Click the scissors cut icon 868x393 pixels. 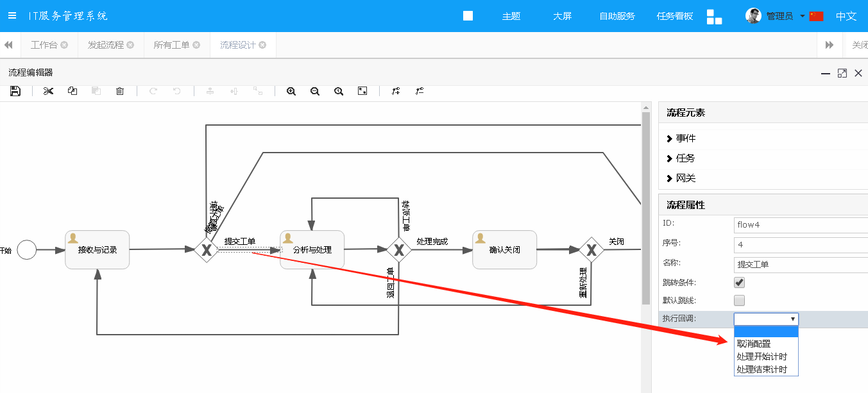tap(48, 91)
